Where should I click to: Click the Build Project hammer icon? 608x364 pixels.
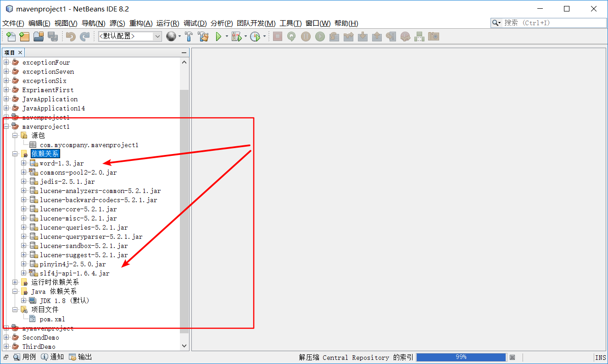click(189, 37)
